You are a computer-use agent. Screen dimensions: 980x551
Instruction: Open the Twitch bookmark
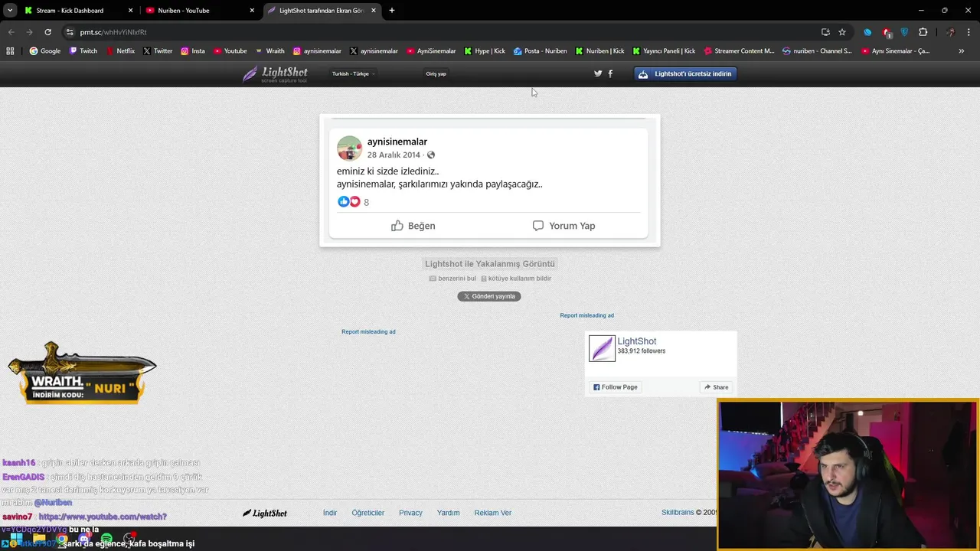(x=83, y=51)
